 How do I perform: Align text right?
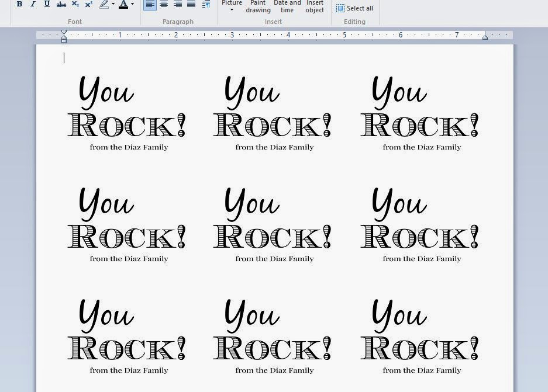point(178,4)
